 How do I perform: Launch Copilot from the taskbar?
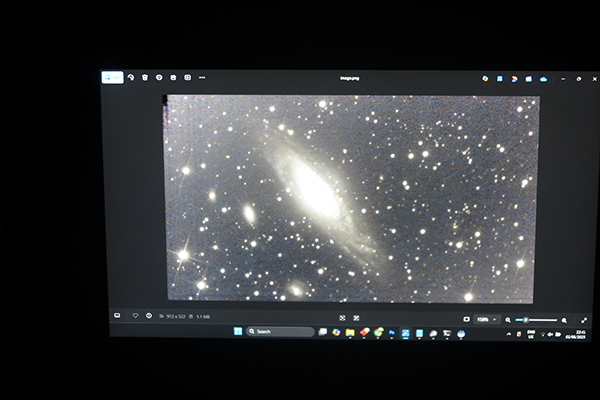coord(336,332)
